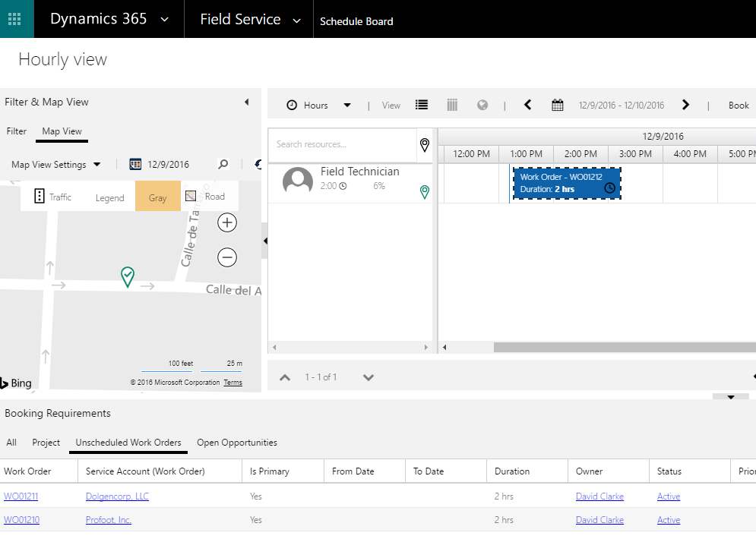Open the Bing map Terms link
This screenshot has height=539, width=756.
click(232, 383)
